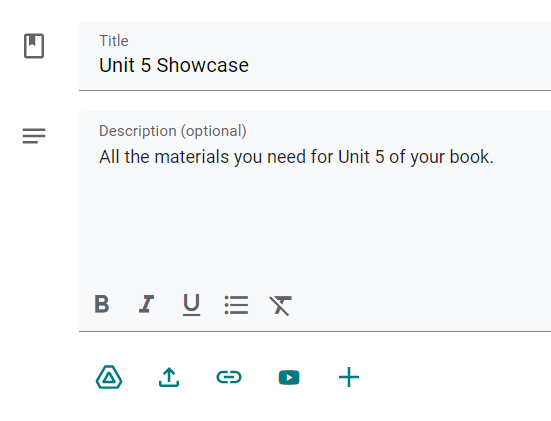Toggle bold formatting in description toolbar
Image resolution: width=551 pixels, height=421 pixels.
102,304
